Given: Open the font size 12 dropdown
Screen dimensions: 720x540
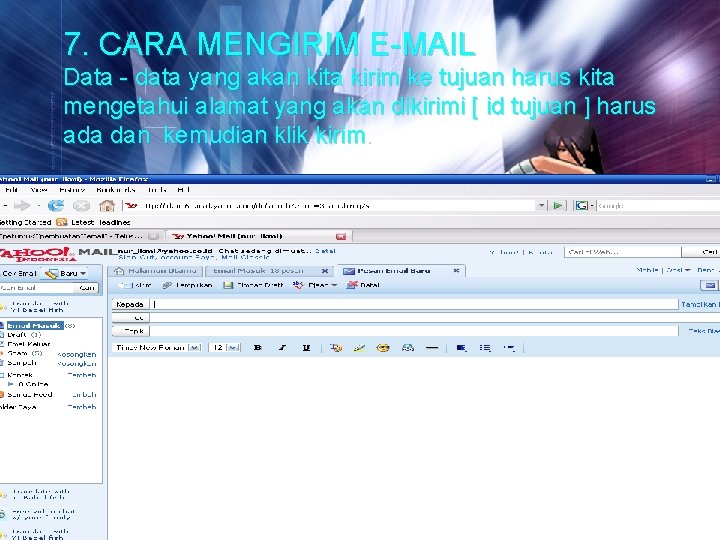Looking at the screenshot, I should [233, 348].
